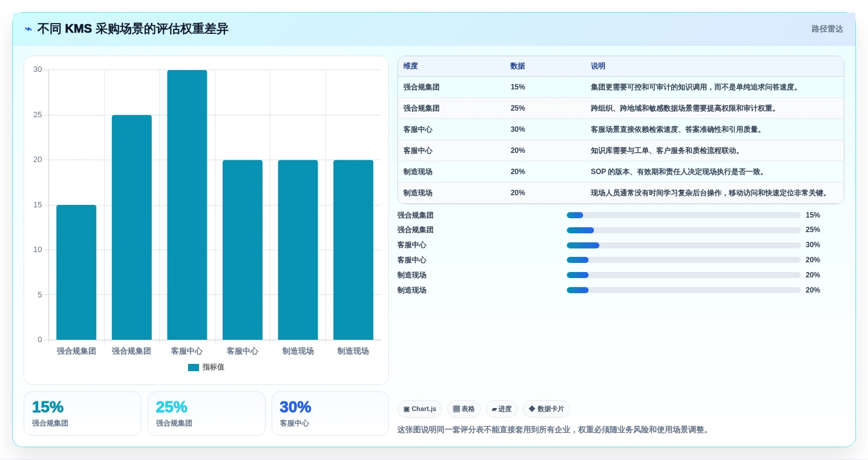Click the 30% value in the table
Image resolution: width=868 pixels, height=460 pixels.
(518, 129)
